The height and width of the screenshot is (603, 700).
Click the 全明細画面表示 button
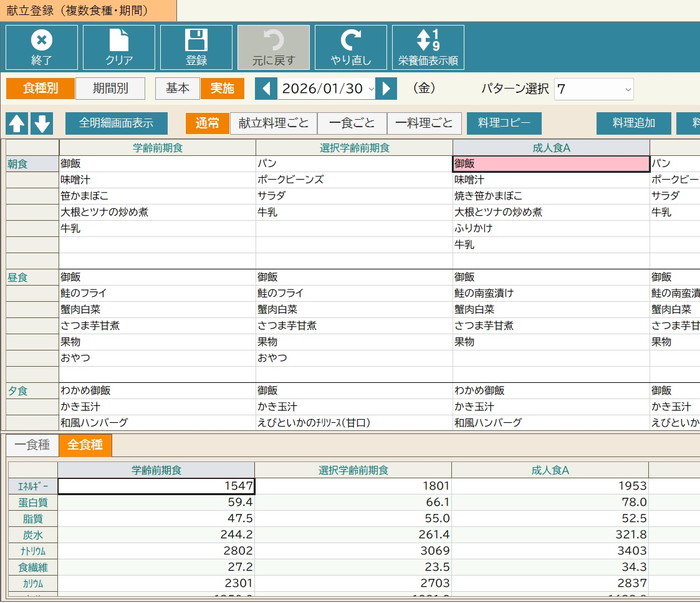116,124
